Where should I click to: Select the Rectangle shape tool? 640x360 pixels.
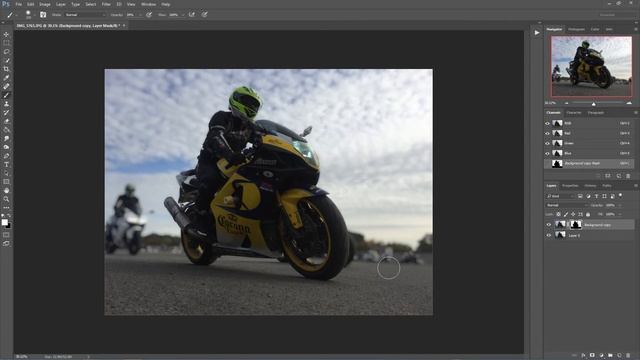(6, 182)
